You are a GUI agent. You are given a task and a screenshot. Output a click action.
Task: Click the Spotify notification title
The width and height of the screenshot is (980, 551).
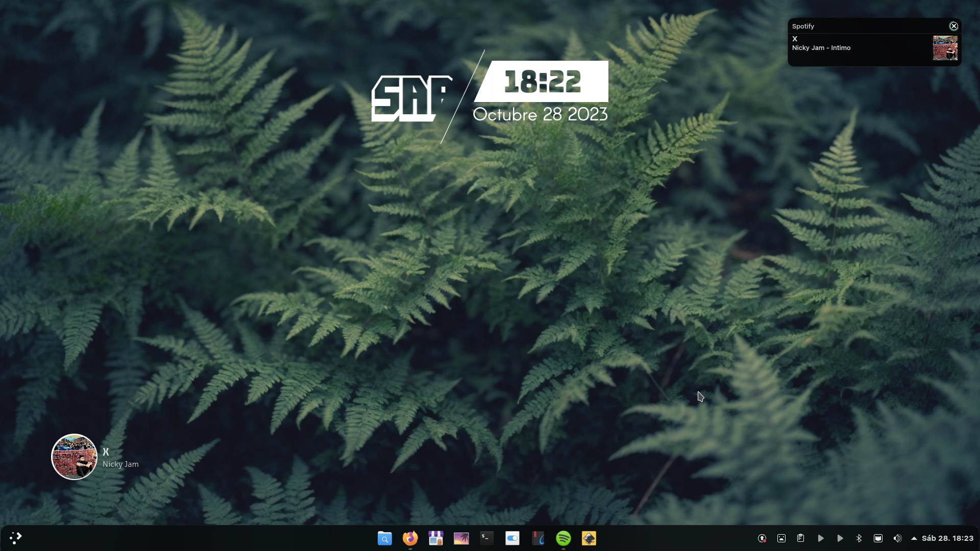tap(803, 26)
